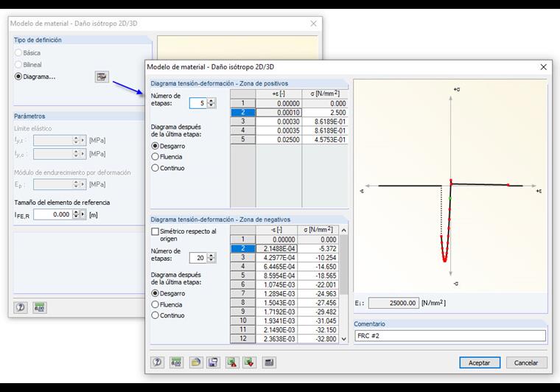Click the calculator-style table icon
The image size is (560, 392).
pyautogui.click(x=269, y=363)
